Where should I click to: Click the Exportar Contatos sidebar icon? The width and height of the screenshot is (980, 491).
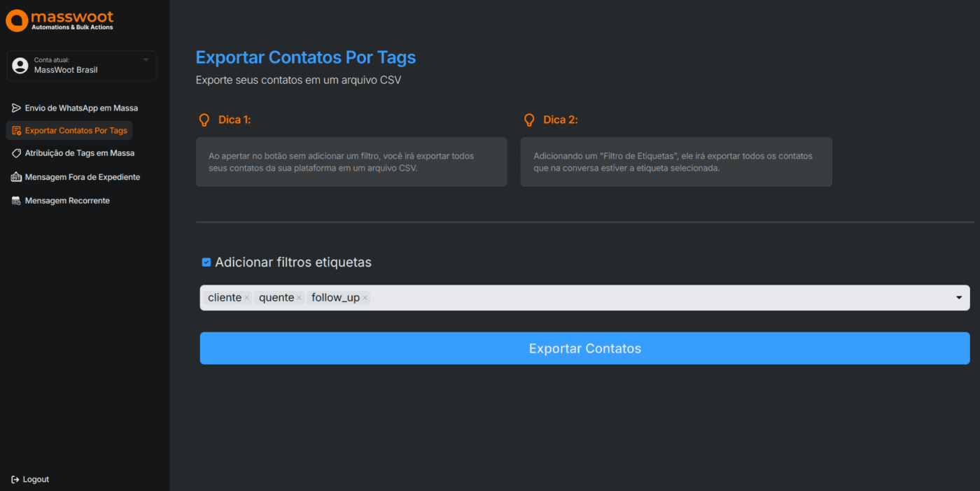coord(16,131)
